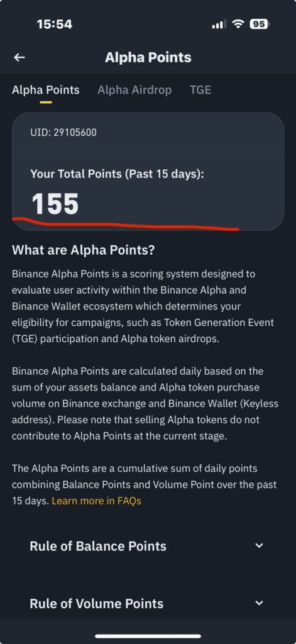This screenshot has height=644, width=296.
Task: Tap the UID 29105600 text
Action: coord(63,133)
